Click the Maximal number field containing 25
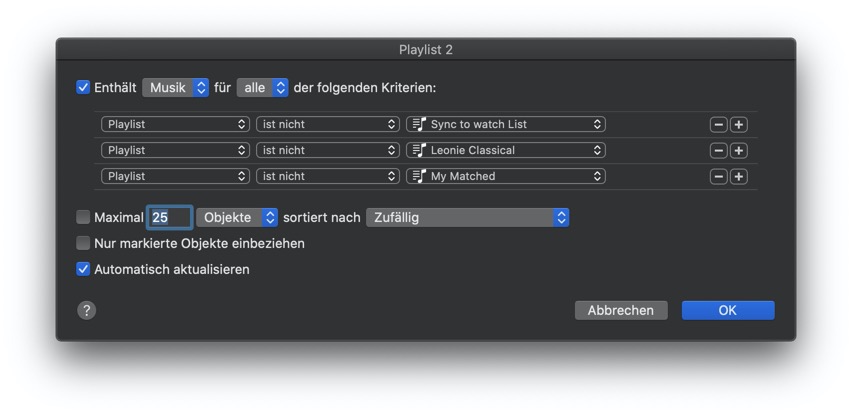852x415 pixels. pyautogui.click(x=168, y=217)
